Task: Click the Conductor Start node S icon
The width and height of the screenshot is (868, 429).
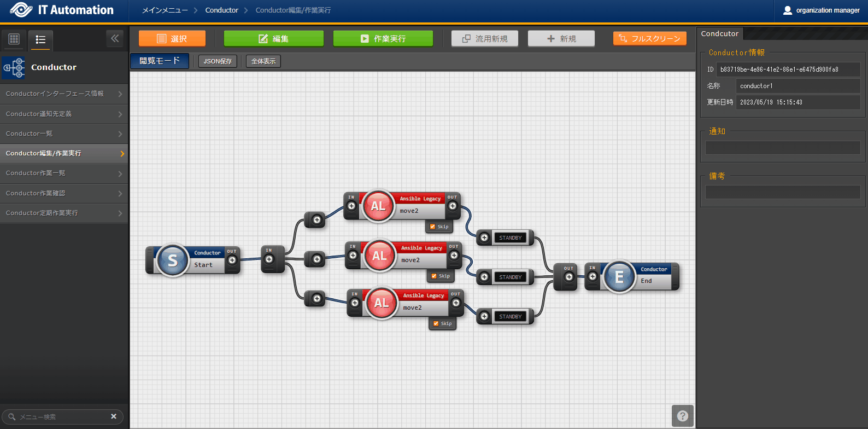Action: click(x=173, y=260)
